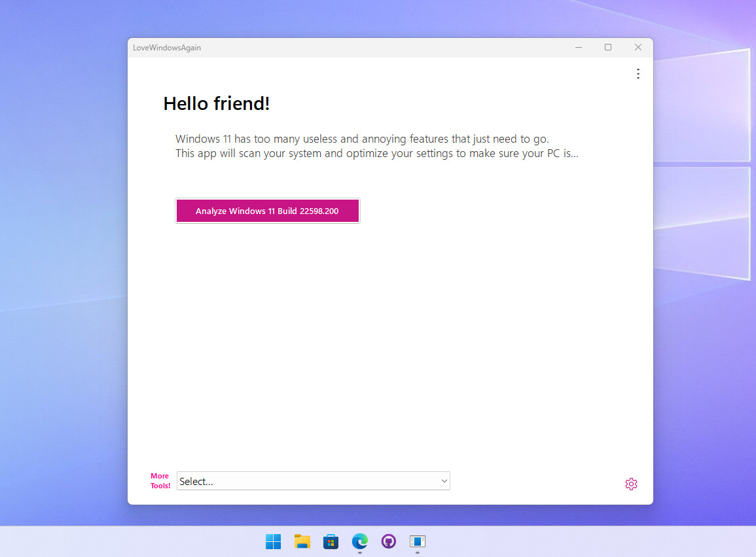Click the Hello friend! heading
This screenshot has height=557, width=756.
[217, 103]
